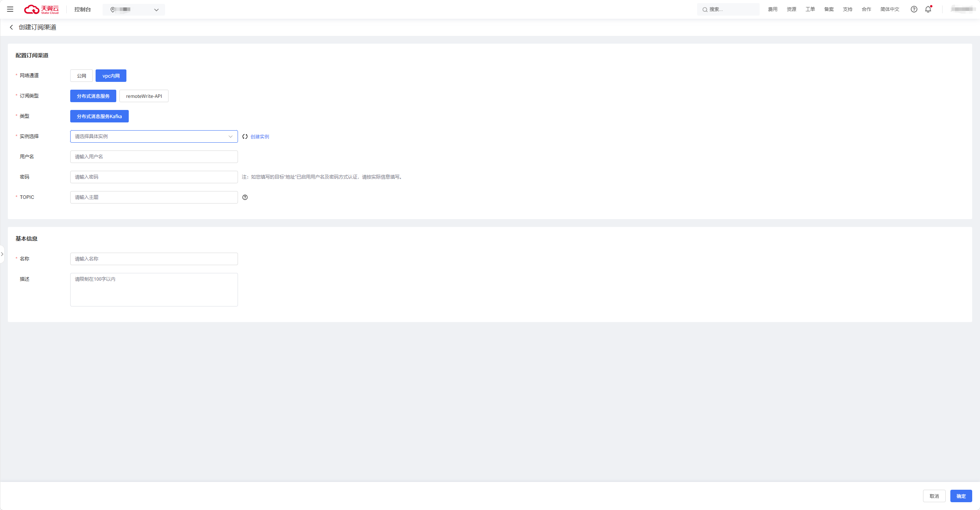The width and height of the screenshot is (980, 510).
Task: Go back using the arrow beside 创建订阅渠道
Action: (x=11, y=27)
